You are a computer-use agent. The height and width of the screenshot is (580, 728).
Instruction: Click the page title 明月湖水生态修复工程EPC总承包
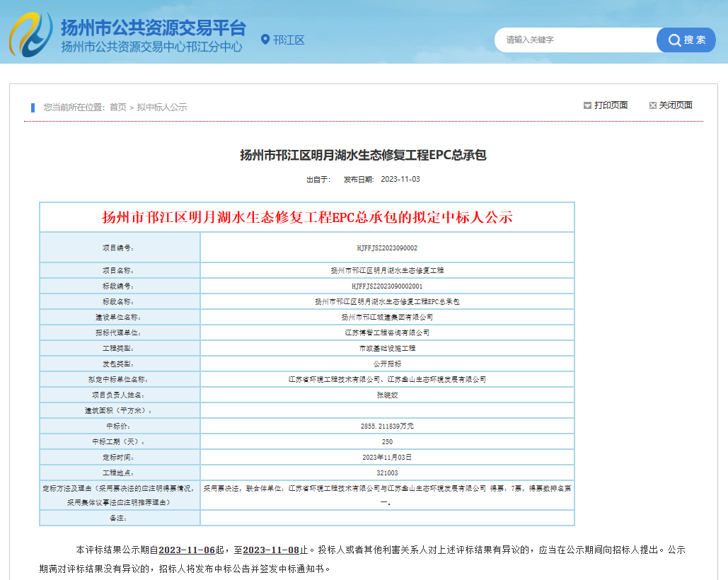tap(363, 155)
